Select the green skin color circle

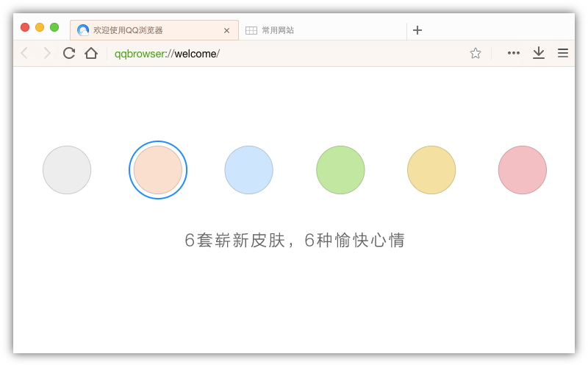(340, 170)
